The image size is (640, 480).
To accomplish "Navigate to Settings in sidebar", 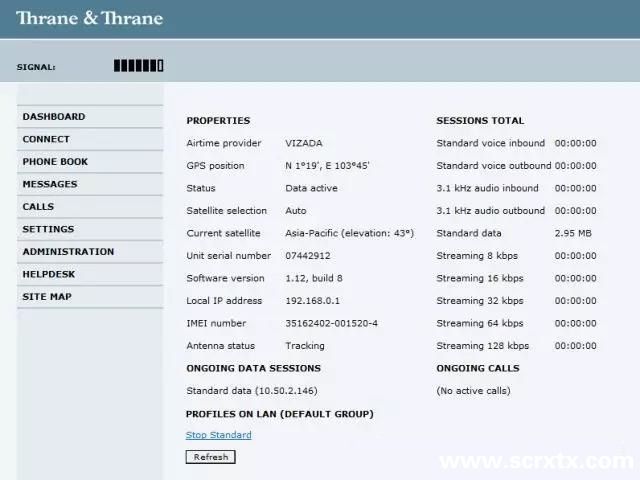I will pos(48,229).
